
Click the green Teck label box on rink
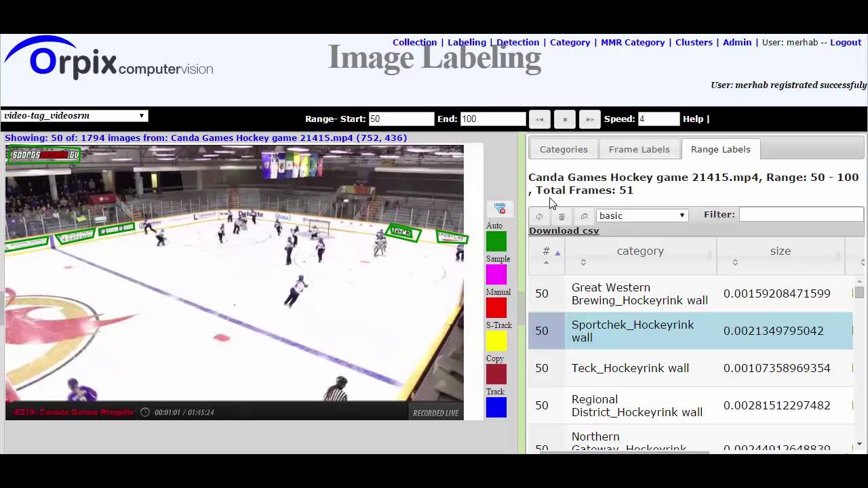(x=403, y=232)
